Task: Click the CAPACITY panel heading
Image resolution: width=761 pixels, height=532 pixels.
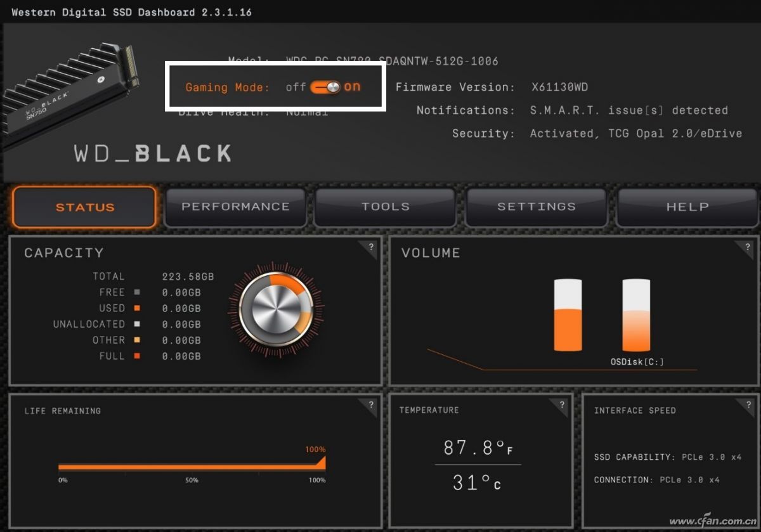Action: (x=63, y=253)
